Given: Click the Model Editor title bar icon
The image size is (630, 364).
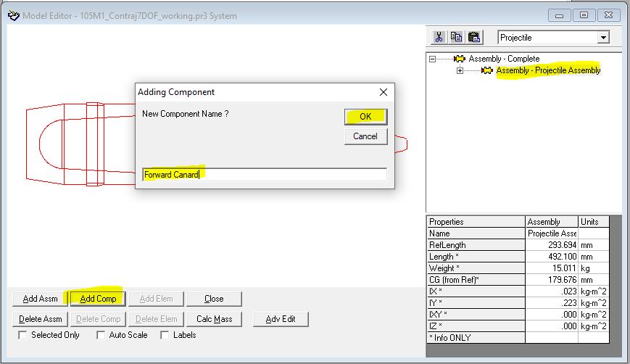Looking at the screenshot, I should point(12,15).
